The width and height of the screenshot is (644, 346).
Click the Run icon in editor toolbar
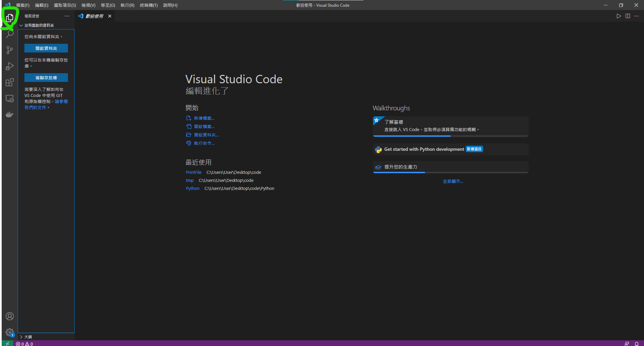619,16
